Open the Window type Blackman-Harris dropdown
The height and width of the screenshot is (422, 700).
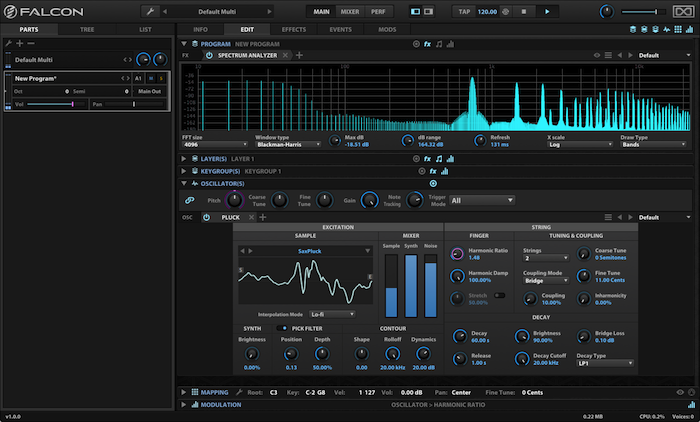(288, 145)
